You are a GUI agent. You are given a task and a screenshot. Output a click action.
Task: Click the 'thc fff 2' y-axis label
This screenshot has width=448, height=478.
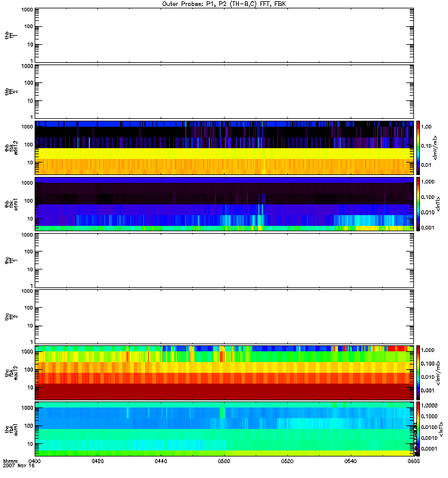point(11,317)
